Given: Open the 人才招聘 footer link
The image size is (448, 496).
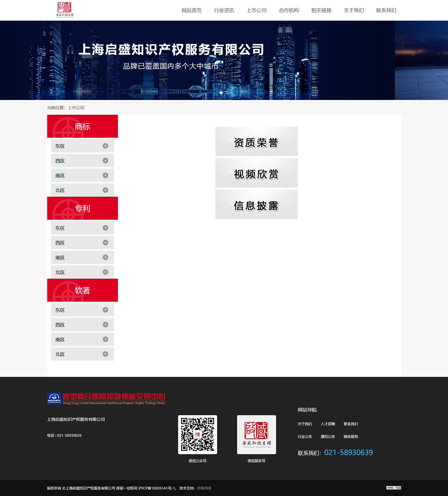Looking at the screenshot, I should 328,424.
